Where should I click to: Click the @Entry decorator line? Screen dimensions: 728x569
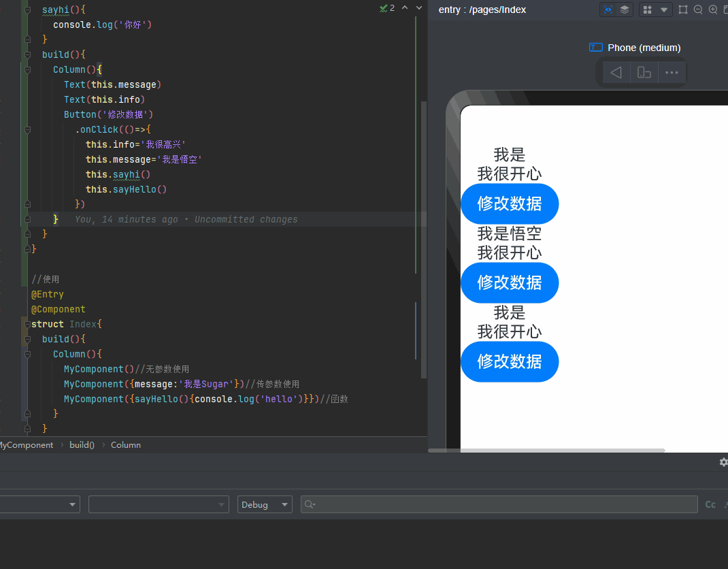pyautogui.click(x=48, y=294)
